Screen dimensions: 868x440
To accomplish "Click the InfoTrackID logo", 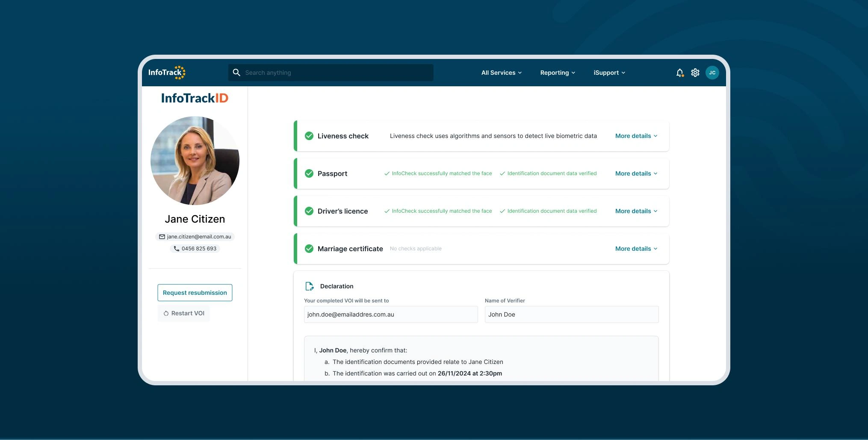I will coord(195,98).
